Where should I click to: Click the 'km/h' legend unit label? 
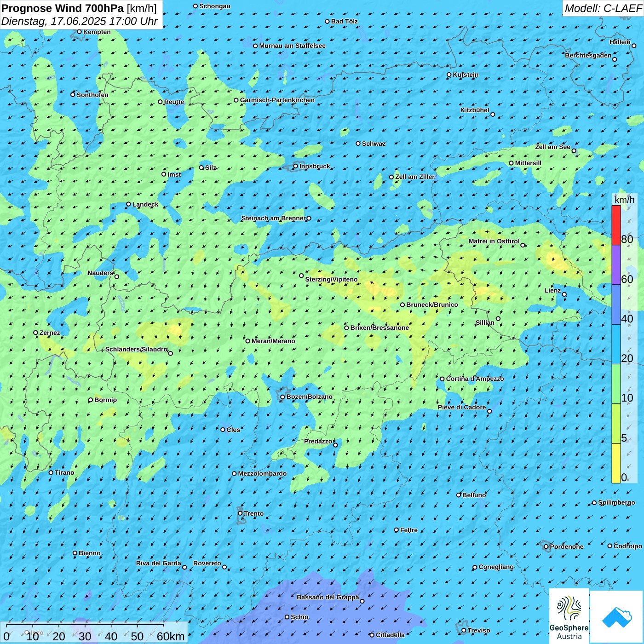[624, 200]
